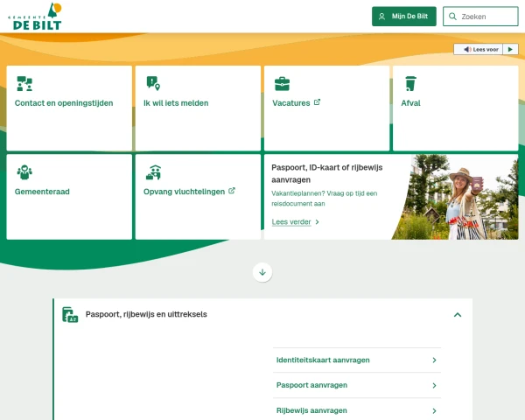Open the Contact en openingstijden icon tile
The width and height of the screenshot is (525, 420).
click(24, 84)
